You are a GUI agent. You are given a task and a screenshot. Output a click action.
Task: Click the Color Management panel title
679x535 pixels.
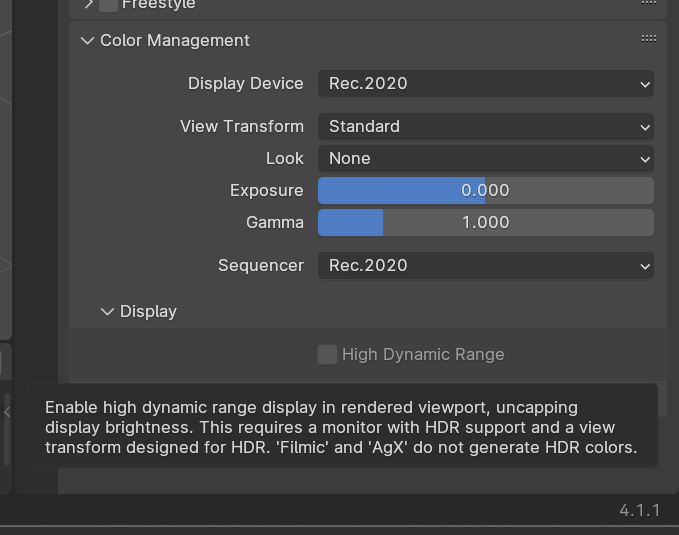175,41
